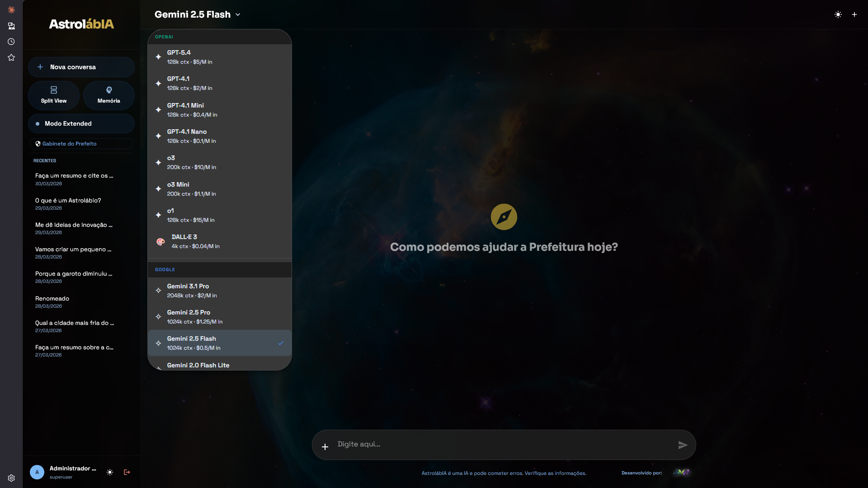The width and height of the screenshot is (868, 488).
Task: Click the logout icon beside Administrador
Action: [127, 472]
